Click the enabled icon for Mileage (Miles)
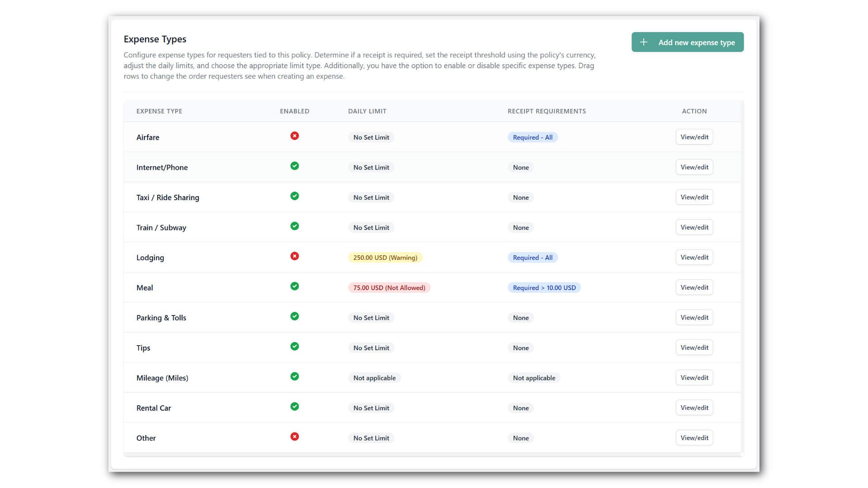This screenshot has width=868, height=488. (294, 376)
